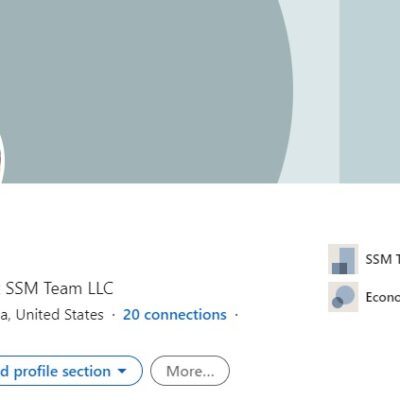Click the dropdown caret on profile section button

[122, 371]
